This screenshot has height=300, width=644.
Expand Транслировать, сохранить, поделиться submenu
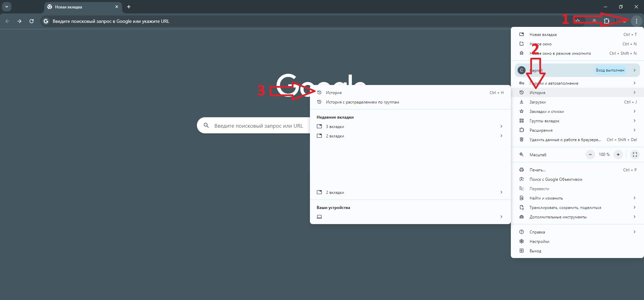[x=577, y=207]
